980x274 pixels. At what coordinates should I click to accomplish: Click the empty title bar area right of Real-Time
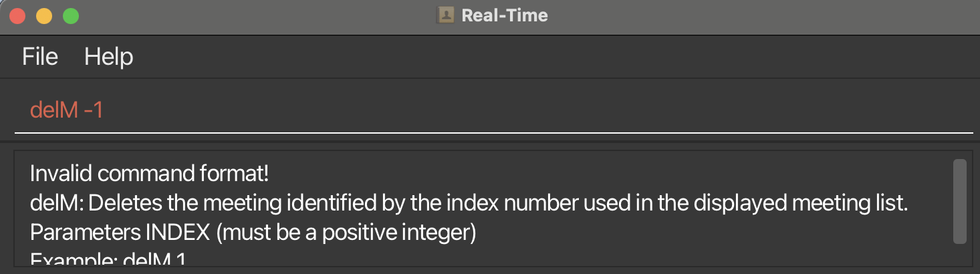tap(762, 15)
